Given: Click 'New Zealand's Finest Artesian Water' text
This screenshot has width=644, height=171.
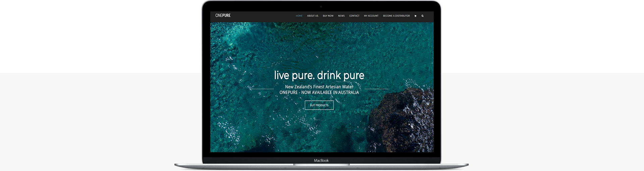Looking at the screenshot, I should [319, 87].
